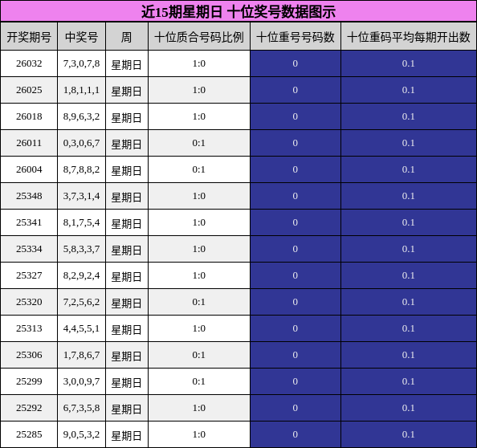Click winning numbers 8,7,8,8,2
Viewport: 477px width, 448px height.
point(82,169)
